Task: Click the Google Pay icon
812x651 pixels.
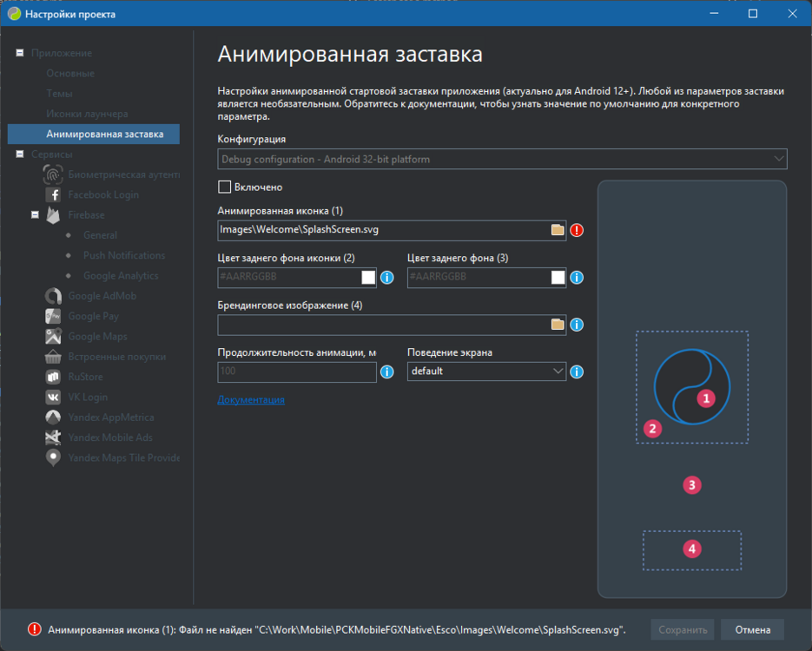Action: pyautogui.click(x=53, y=316)
